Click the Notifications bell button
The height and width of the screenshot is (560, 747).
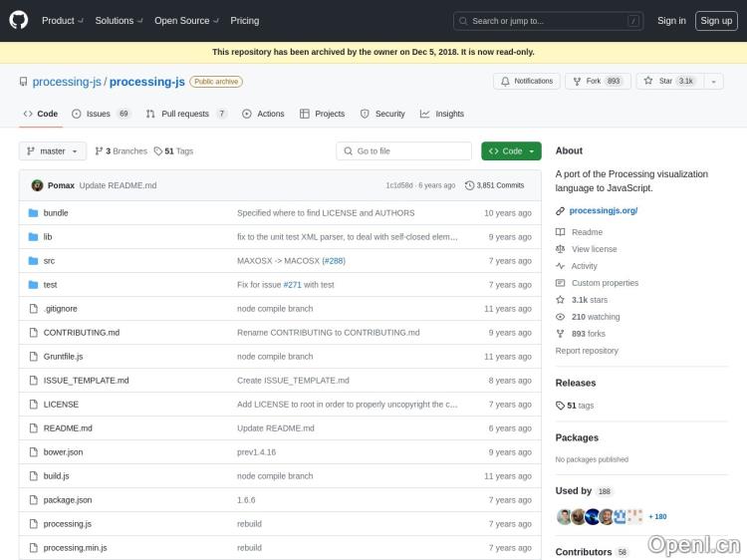click(x=527, y=81)
